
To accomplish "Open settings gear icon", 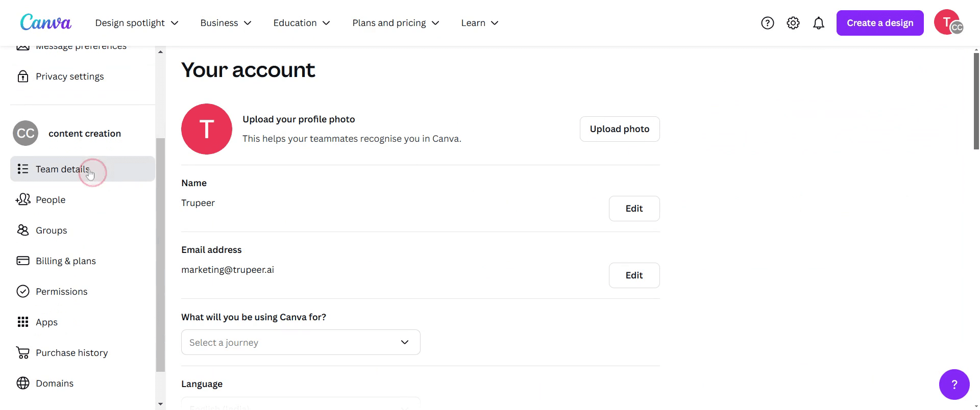I will coord(793,23).
